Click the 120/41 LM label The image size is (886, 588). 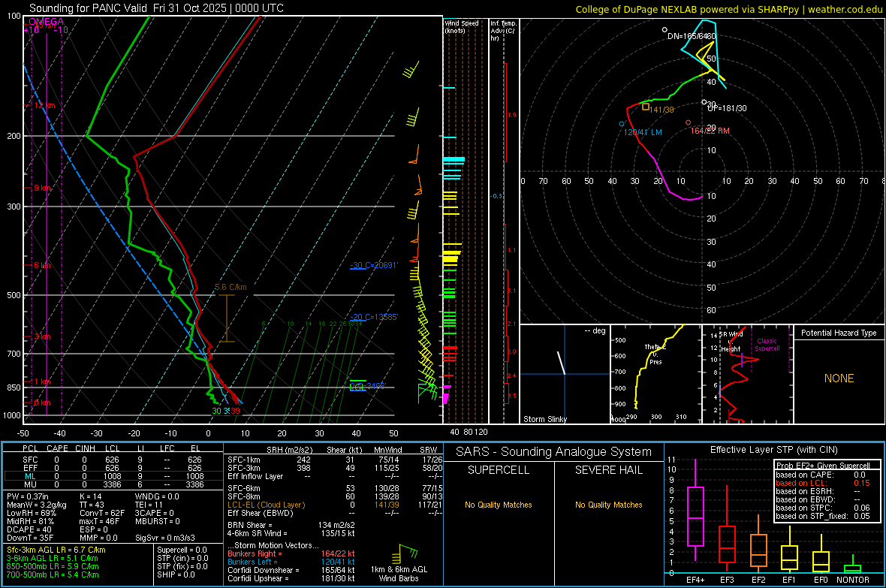643,132
